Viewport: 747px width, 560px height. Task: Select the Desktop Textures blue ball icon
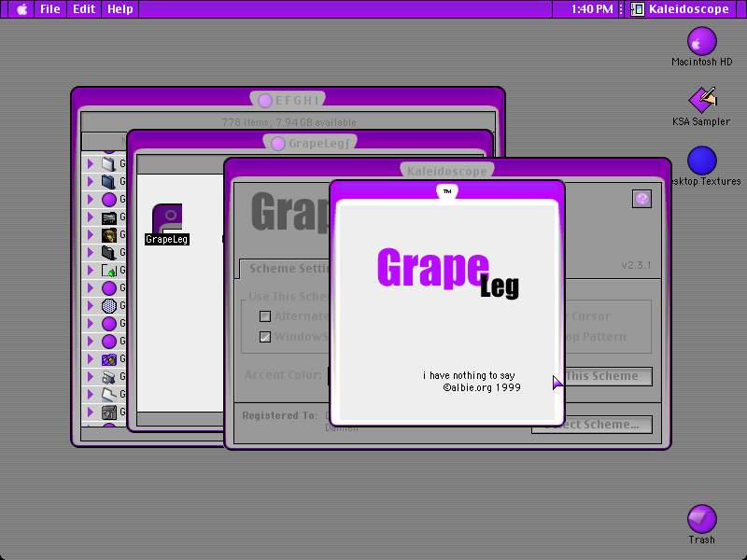pos(702,161)
